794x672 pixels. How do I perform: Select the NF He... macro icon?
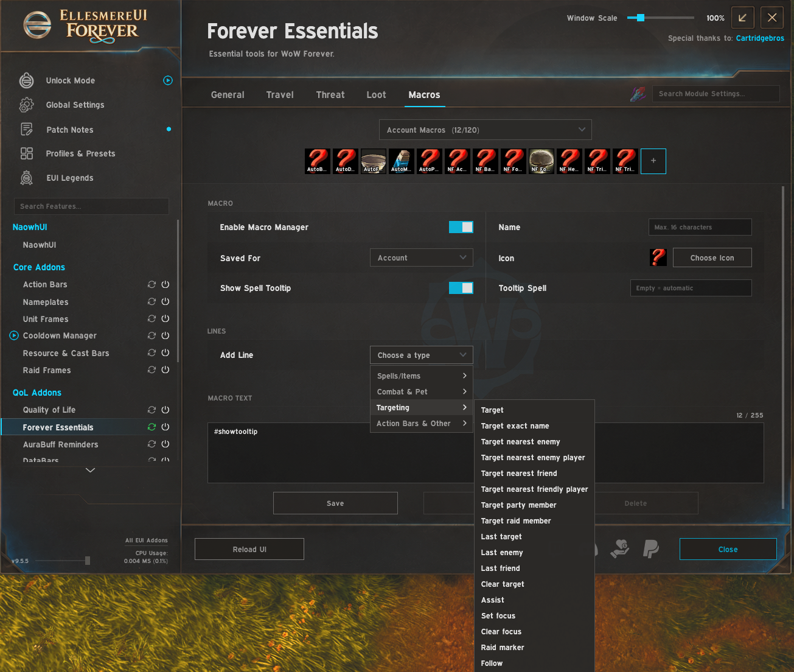click(x=569, y=161)
